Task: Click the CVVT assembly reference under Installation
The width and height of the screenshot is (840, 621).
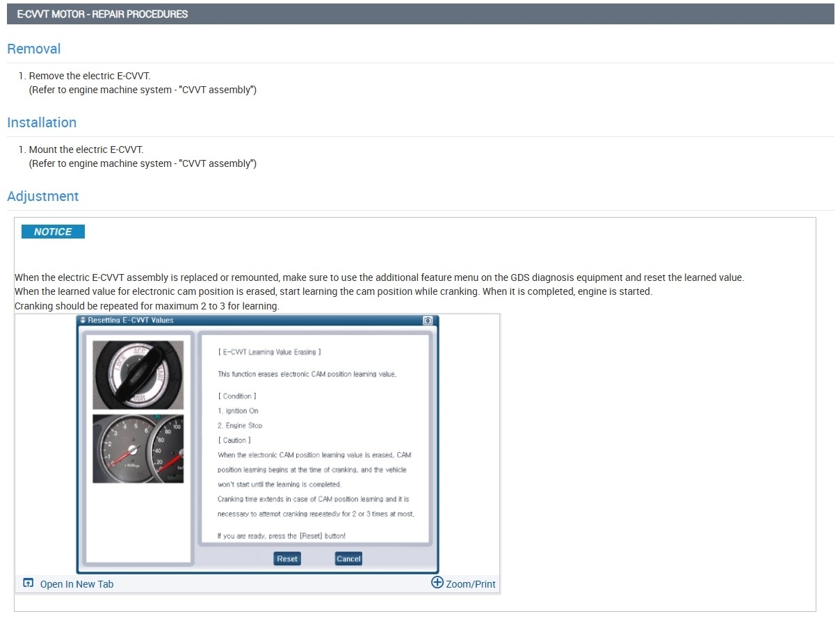Action: point(143,163)
